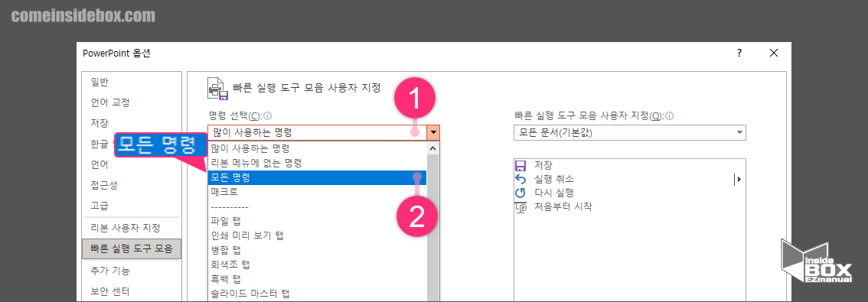Image resolution: width=868 pixels, height=302 pixels.
Task: Click the quick access toolbar header icon
Action: click(x=217, y=89)
